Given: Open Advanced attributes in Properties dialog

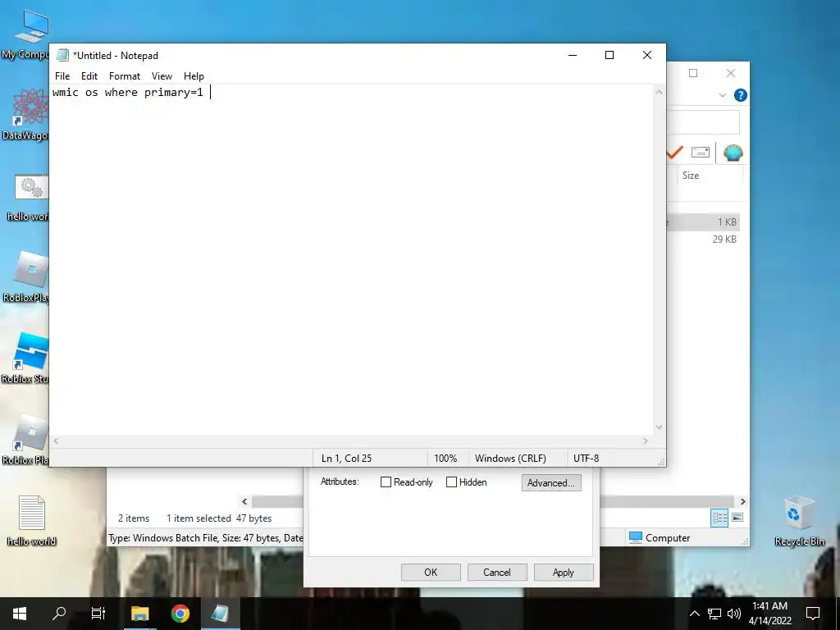Looking at the screenshot, I should pos(551,482).
